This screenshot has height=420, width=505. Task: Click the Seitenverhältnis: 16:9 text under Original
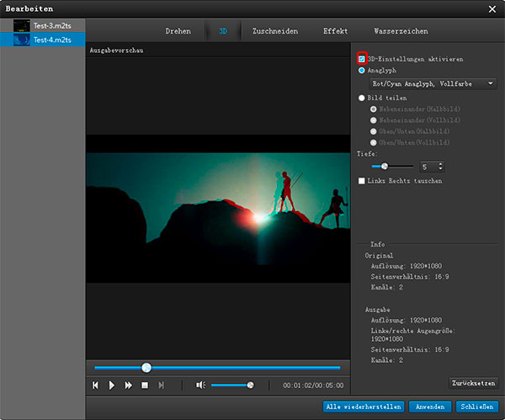[x=410, y=277]
